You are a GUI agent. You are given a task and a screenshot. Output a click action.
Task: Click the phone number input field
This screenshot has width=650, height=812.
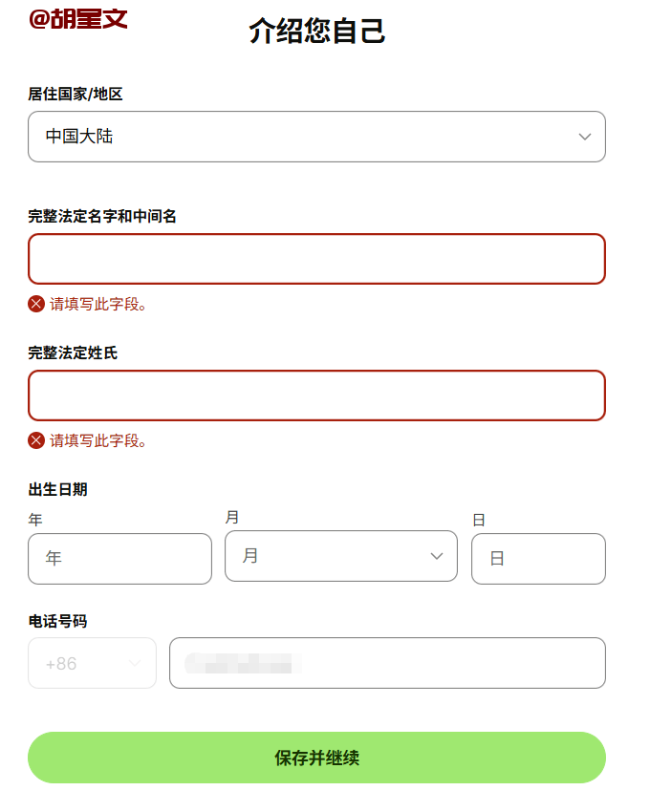387,663
